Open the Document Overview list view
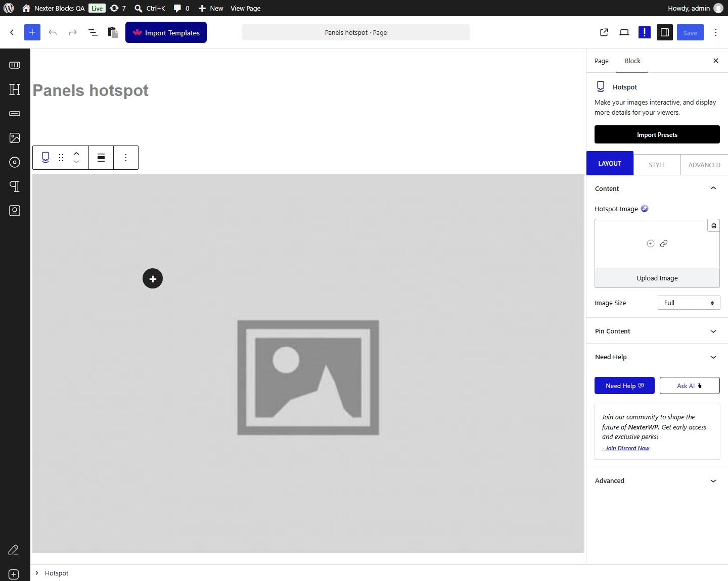Screen dimensions: 728x581 click(93, 32)
